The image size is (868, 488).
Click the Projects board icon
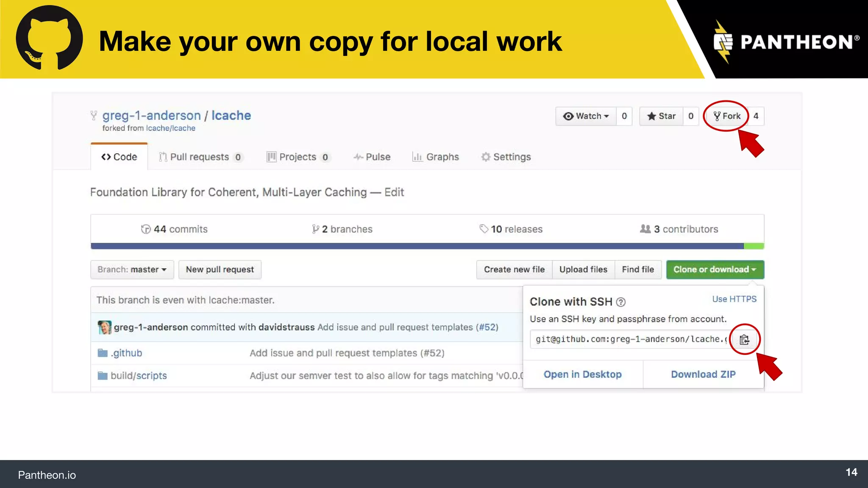(x=271, y=157)
